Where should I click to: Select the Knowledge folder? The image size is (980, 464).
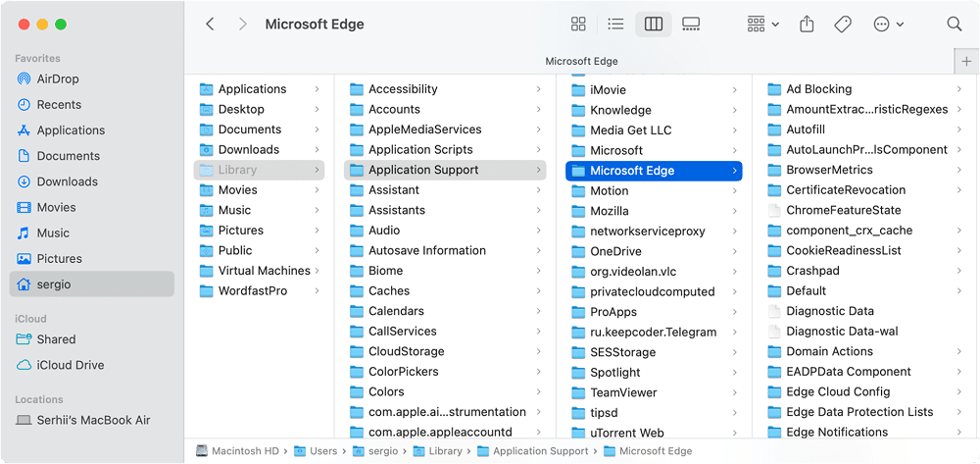(654, 110)
